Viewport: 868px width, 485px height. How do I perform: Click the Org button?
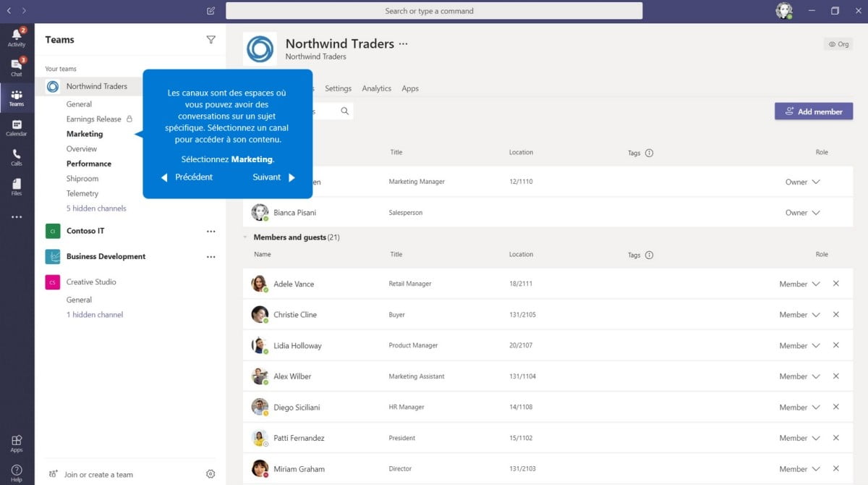tap(838, 44)
